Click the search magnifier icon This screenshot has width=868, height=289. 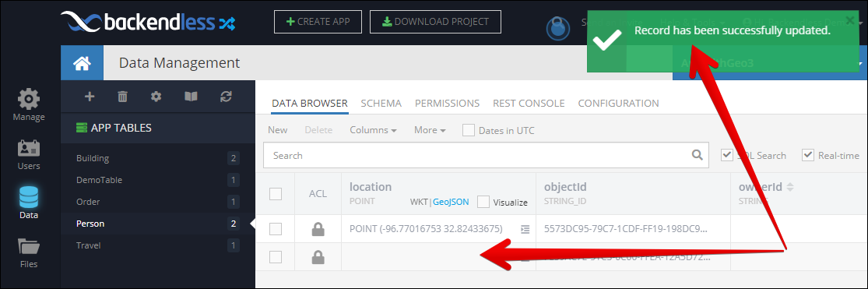click(698, 155)
